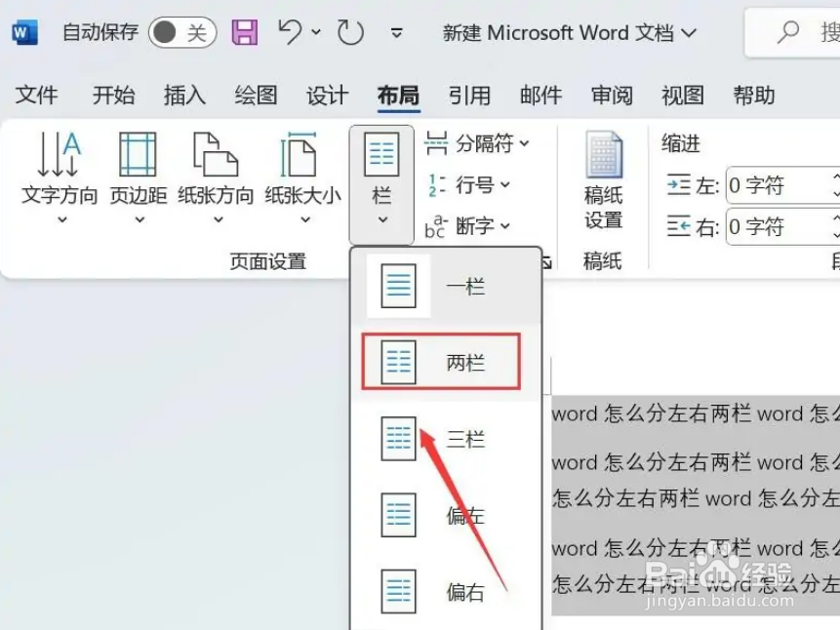Switch to the 插入 (Insert) ribbon tab
Screen dimensions: 840x630
[x=183, y=95]
